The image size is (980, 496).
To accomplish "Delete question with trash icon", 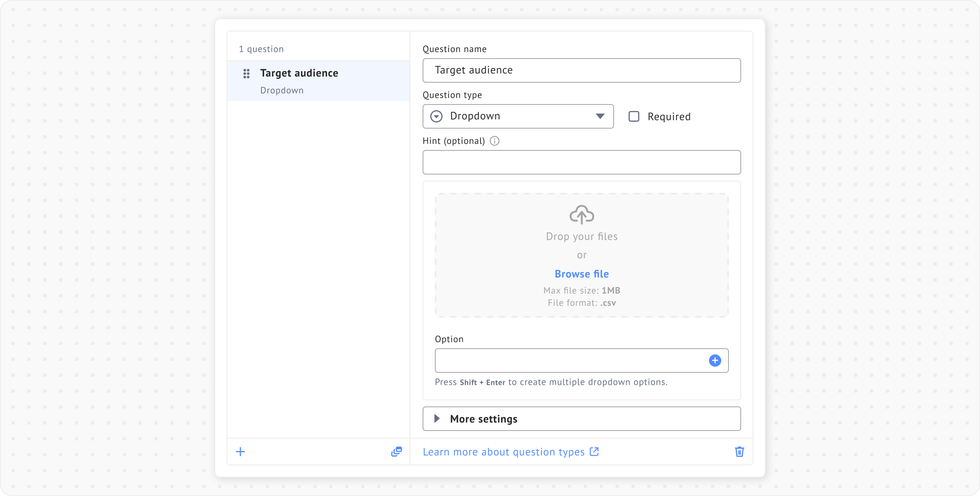I will coord(739,452).
